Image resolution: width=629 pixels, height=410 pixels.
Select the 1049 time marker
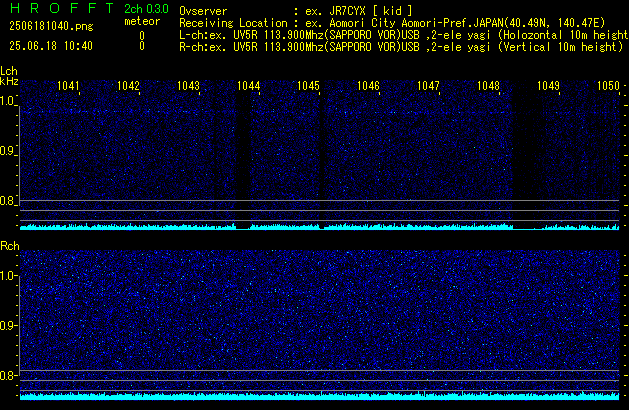pyautogui.click(x=548, y=86)
